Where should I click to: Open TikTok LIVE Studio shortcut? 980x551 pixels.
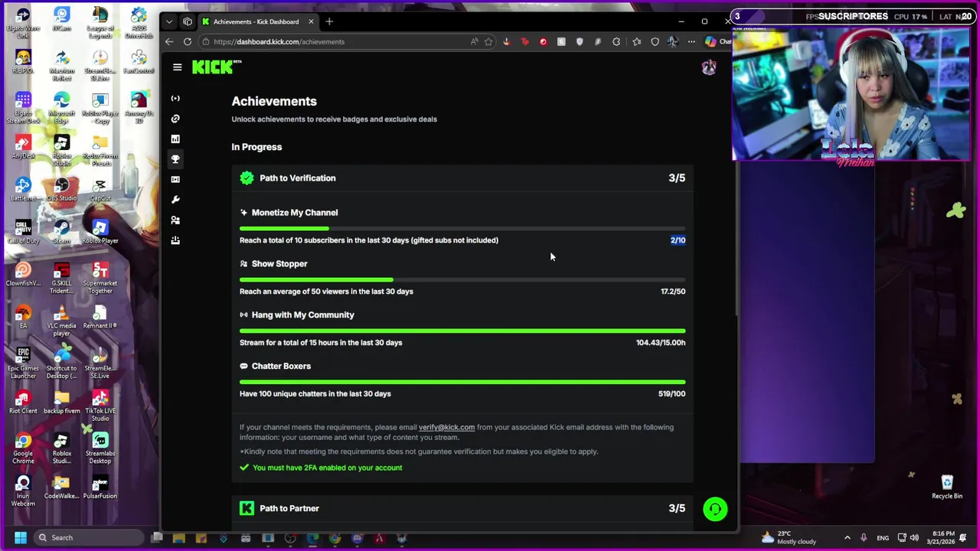(x=100, y=404)
